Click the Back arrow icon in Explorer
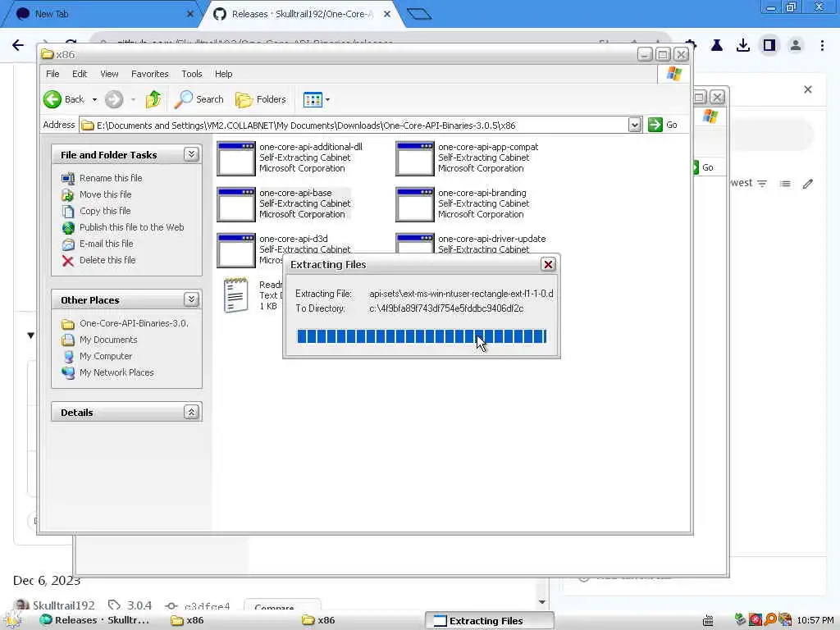The height and width of the screenshot is (630, 840). [x=52, y=99]
